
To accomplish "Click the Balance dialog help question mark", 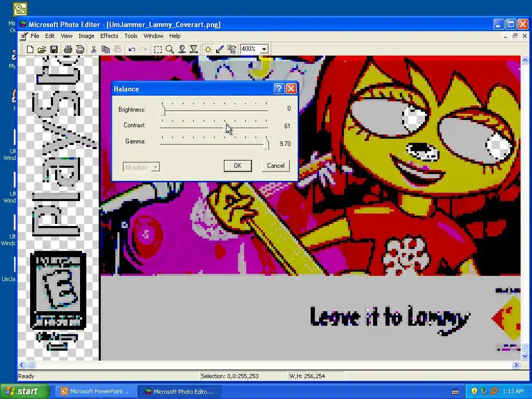I will click(x=279, y=89).
